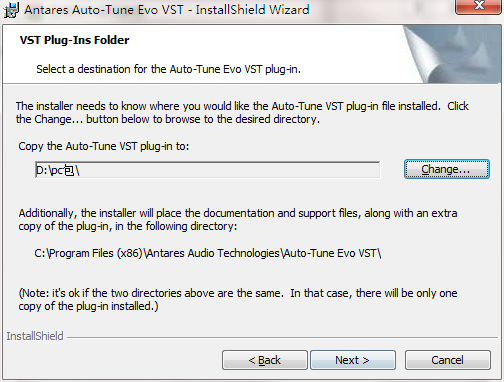
Task: Click the 'installer needs to know' instruction text
Action: (242, 113)
